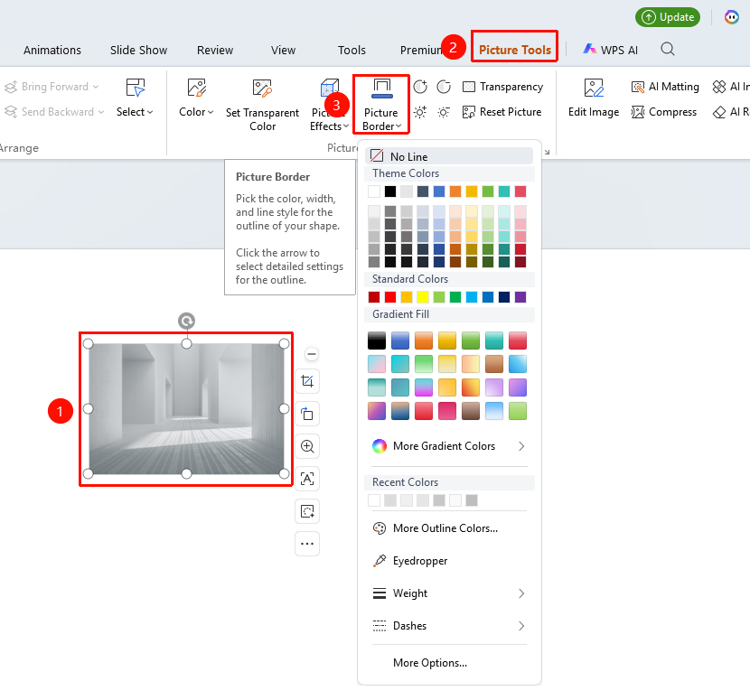Pick the yellow standard color swatch
The width and height of the screenshot is (750, 700).
click(x=423, y=297)
